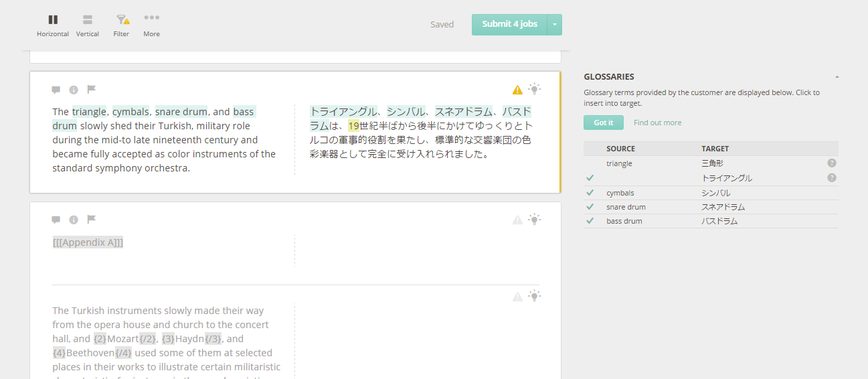868x379 pixels.
Task: Click warning icon on Turkish instruments segment
Action: 517,297
